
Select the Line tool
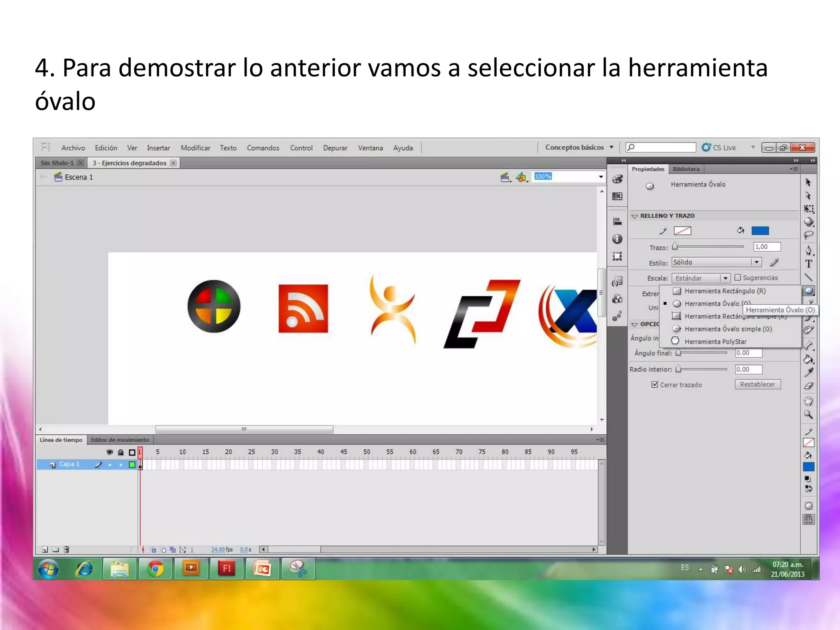click(x=809, y=278)
